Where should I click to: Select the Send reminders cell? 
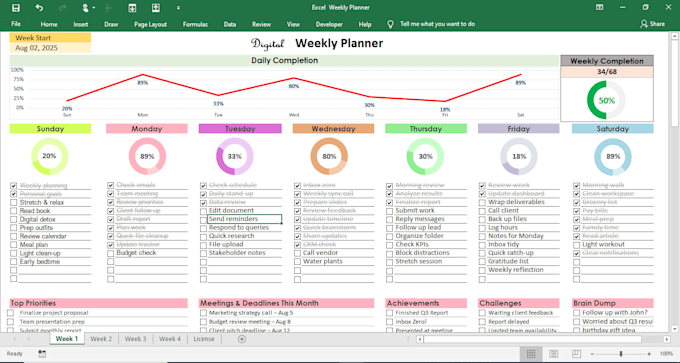[x=245, y=219]
